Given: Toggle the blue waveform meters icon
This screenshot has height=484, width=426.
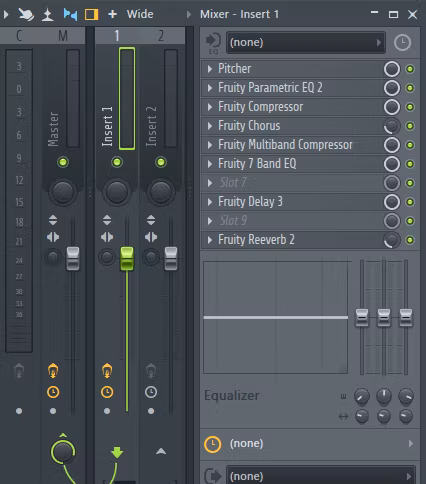Looking at the screenshot, I should (70, 14).
